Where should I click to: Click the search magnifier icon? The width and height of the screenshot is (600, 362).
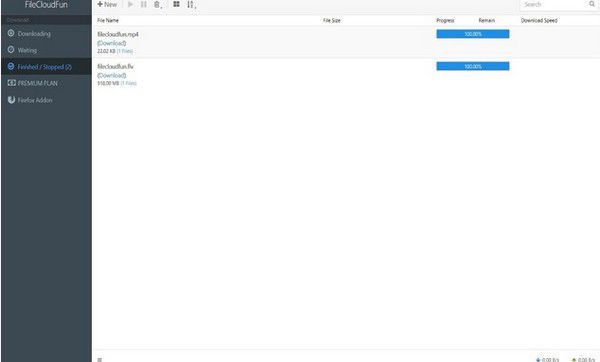pyautogui.click(x=592, y=4)
